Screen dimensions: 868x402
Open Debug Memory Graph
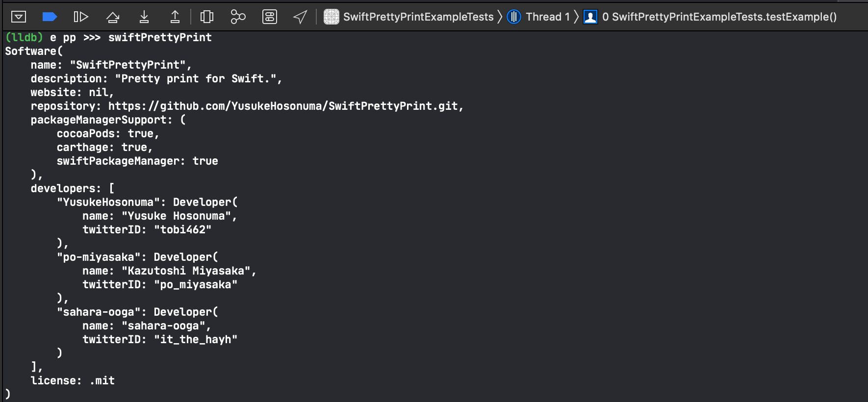point(238,17)
